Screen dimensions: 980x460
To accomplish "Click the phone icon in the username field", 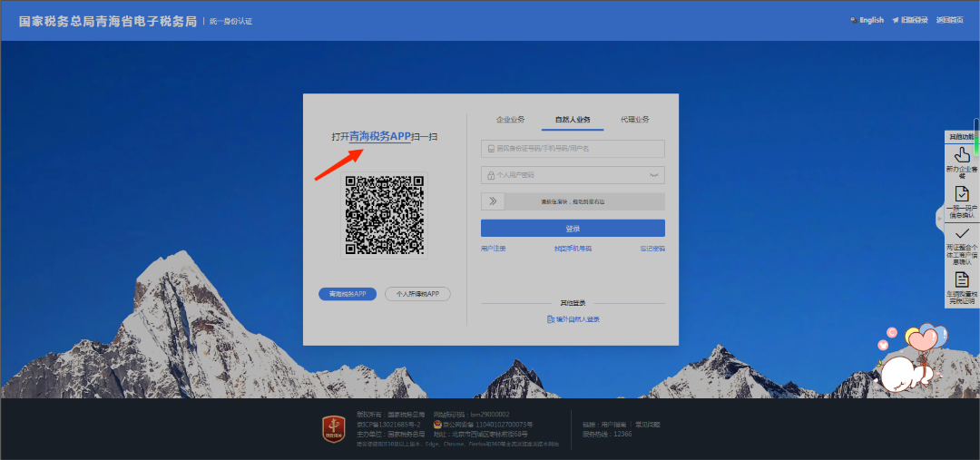I will tap(491, 149).
